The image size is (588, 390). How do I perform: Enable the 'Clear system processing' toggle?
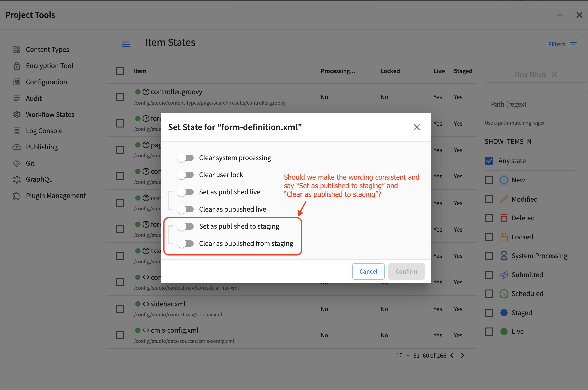[185, 158]
